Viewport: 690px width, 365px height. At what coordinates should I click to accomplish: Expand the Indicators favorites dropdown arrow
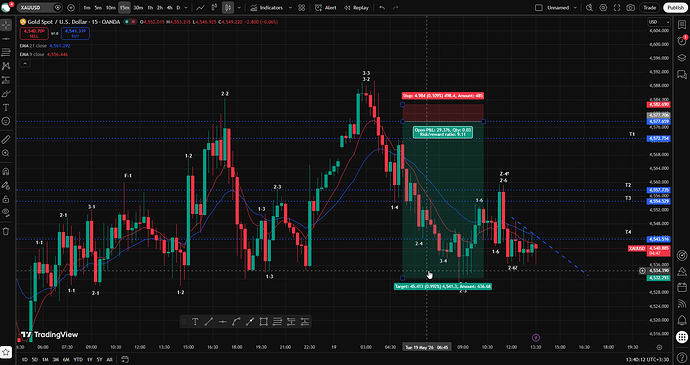point(289,7)
